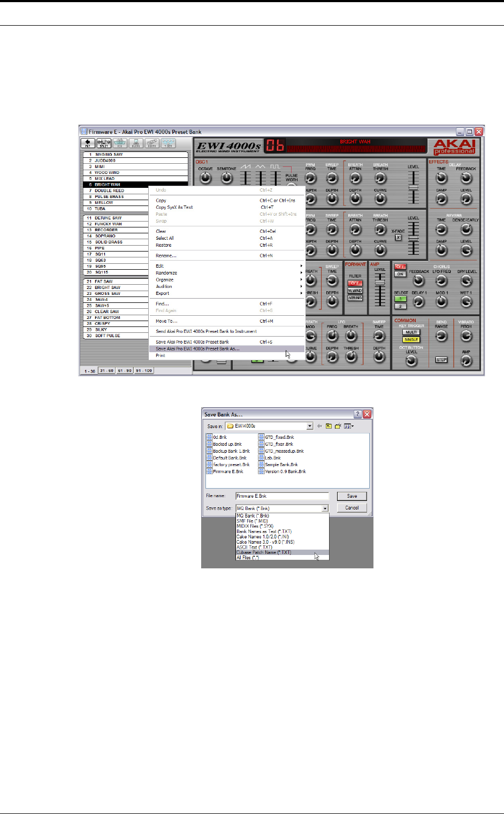This screenshot has width=504, height=814.
Task: Set Formant filter to STRING
Action: click(355, 298)
